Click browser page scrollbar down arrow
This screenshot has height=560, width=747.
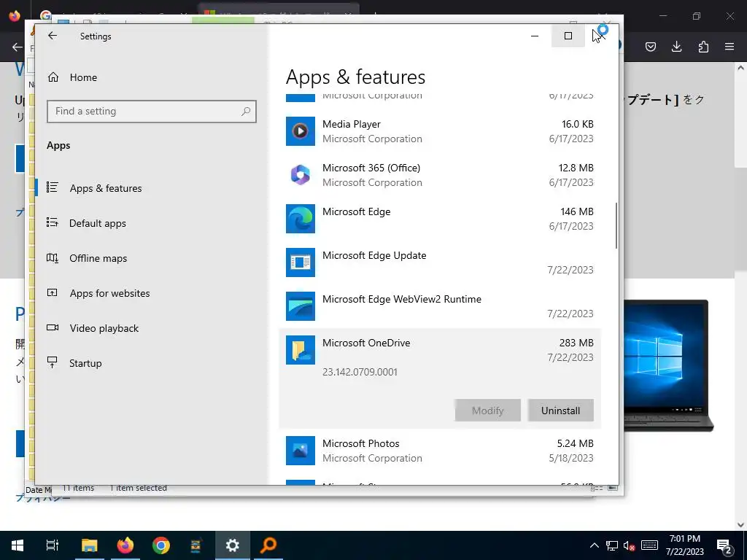tap(741, 525)
